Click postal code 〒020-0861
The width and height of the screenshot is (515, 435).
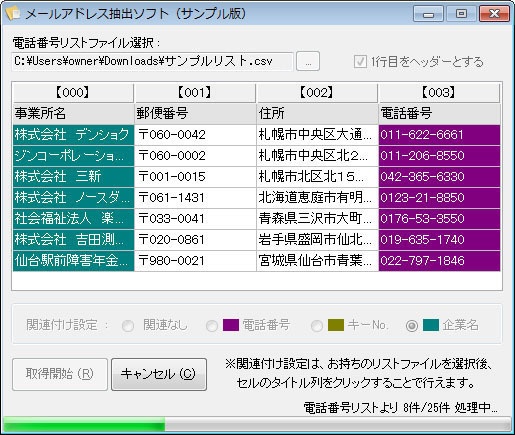195,240
